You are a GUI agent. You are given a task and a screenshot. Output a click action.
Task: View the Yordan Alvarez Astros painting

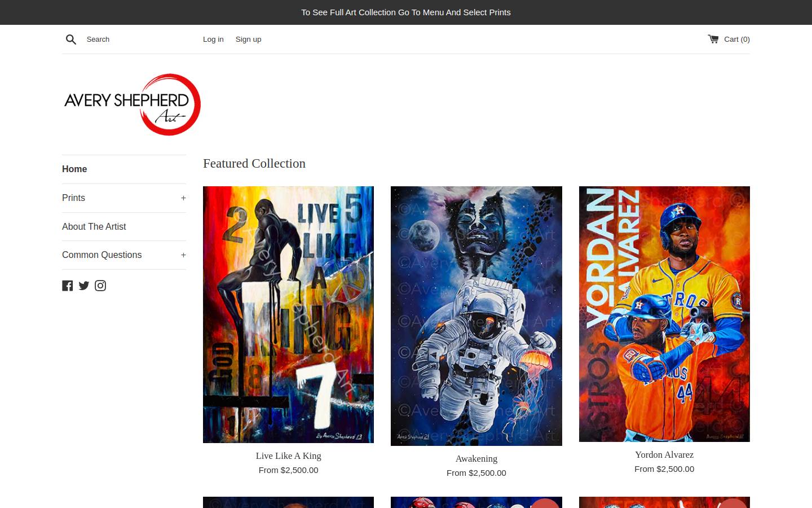664,314
